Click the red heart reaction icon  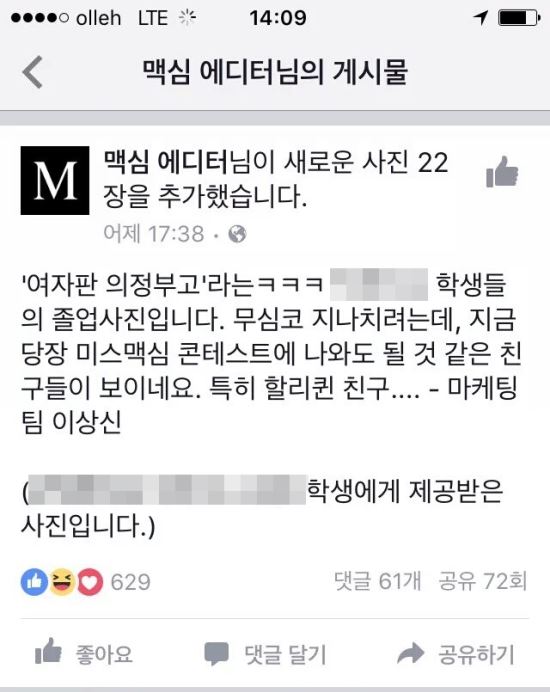click(90, 582)
